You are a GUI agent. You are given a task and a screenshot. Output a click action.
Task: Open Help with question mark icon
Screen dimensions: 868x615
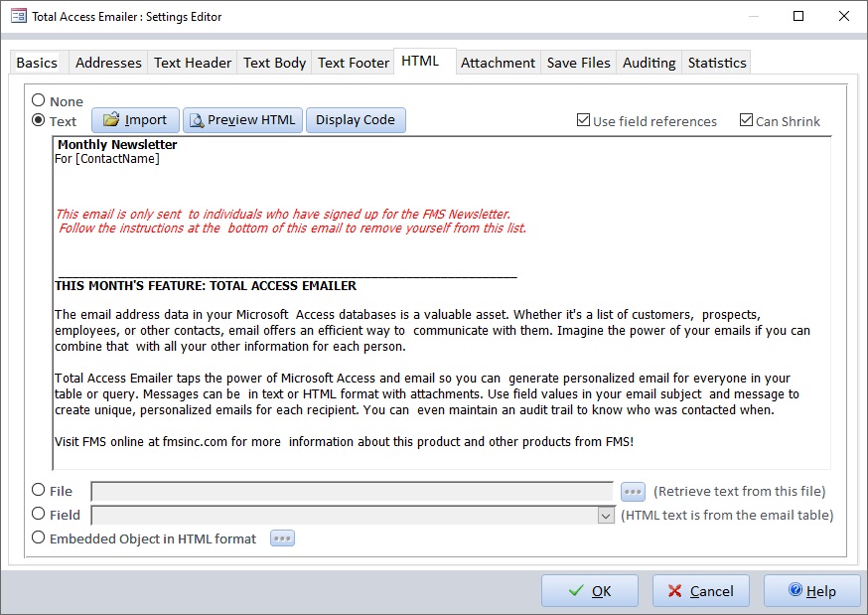[x=811, y=591]
